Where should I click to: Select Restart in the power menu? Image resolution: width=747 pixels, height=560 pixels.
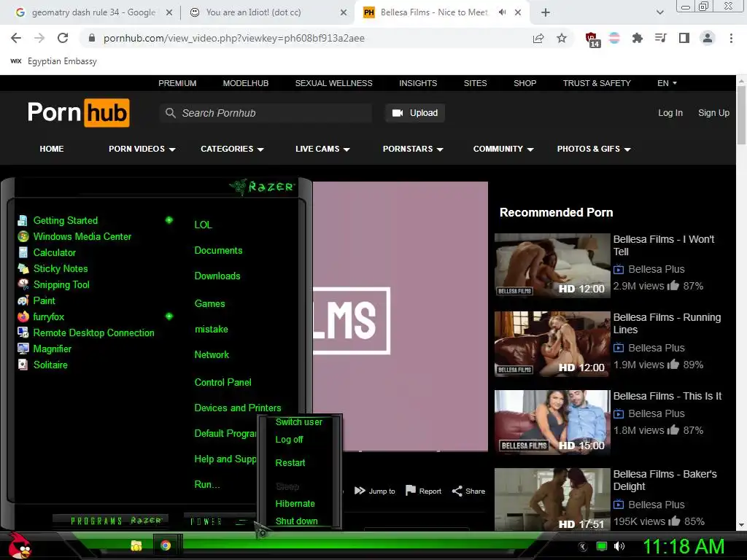pyautogui.click(x=290, y=463)
